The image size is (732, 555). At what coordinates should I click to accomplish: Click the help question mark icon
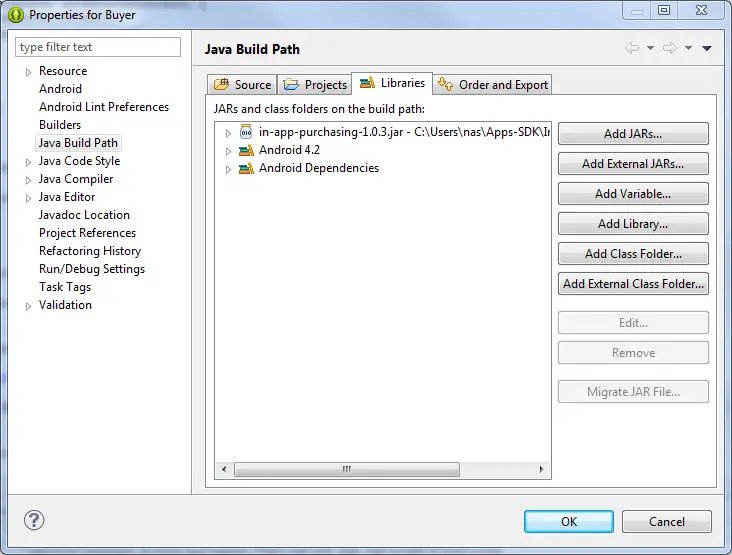tap(34, 521)
